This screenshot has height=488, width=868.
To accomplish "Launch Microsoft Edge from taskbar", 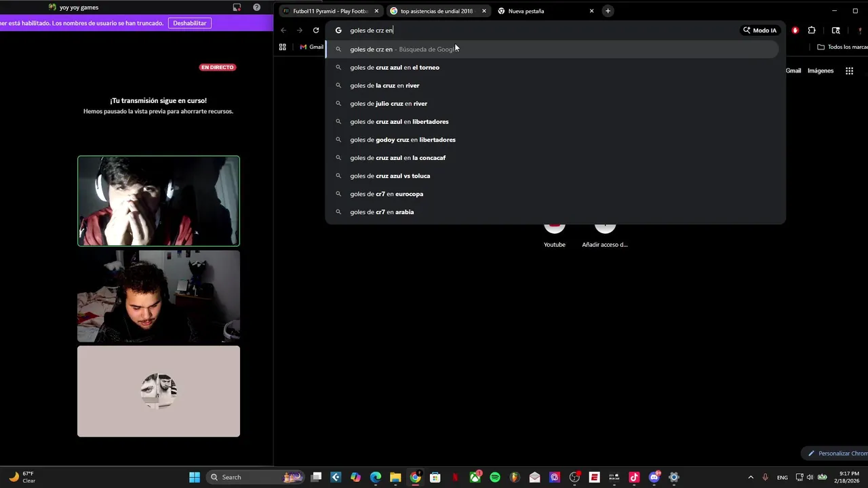I will (376, 477).
